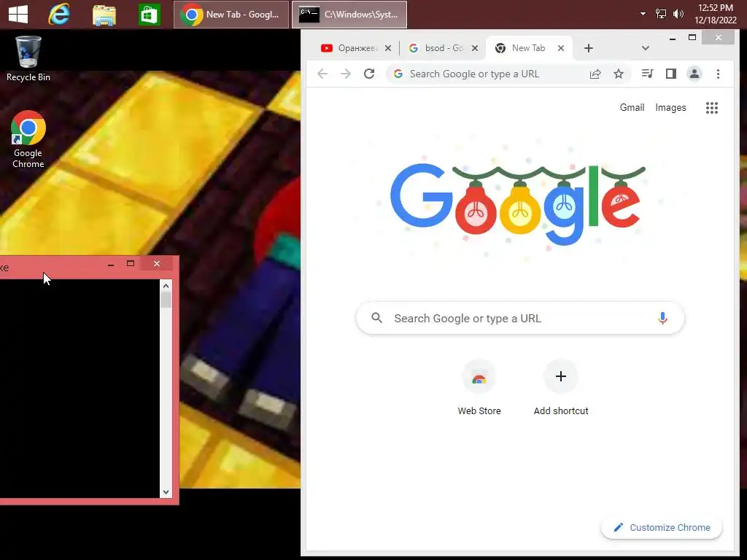Click the share this page icon
Viewport: 747px width, 560px height.
595,74
